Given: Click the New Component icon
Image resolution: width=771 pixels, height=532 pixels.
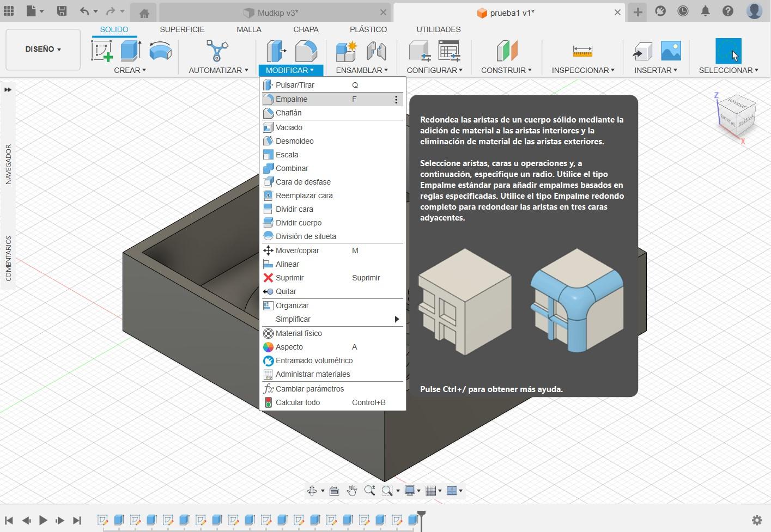Looking at the screenshot, I should point(347,51).
